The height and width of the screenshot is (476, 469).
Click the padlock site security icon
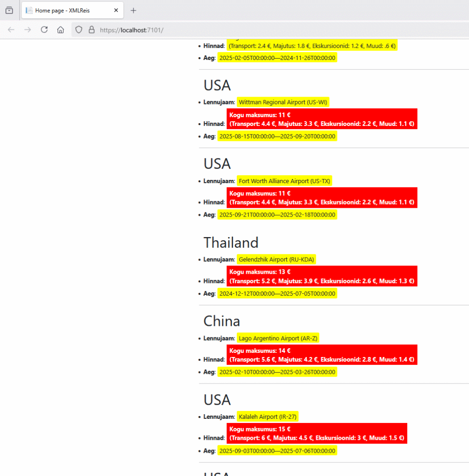point(91,30)
